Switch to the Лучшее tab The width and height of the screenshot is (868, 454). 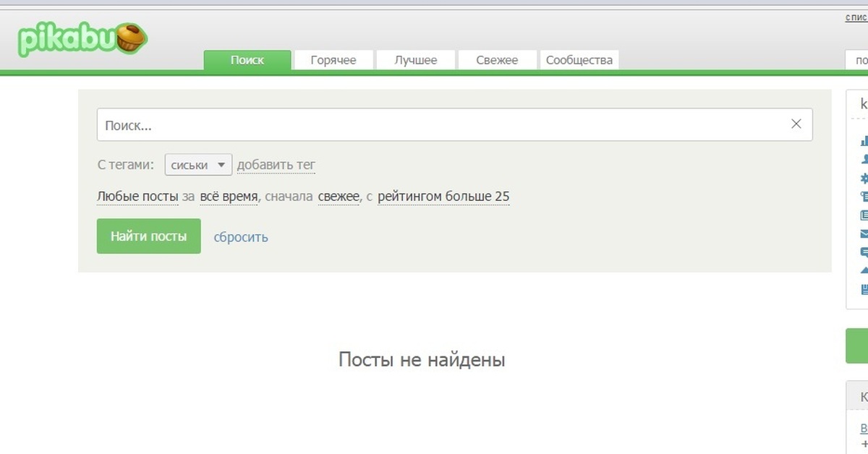(416, 60)
